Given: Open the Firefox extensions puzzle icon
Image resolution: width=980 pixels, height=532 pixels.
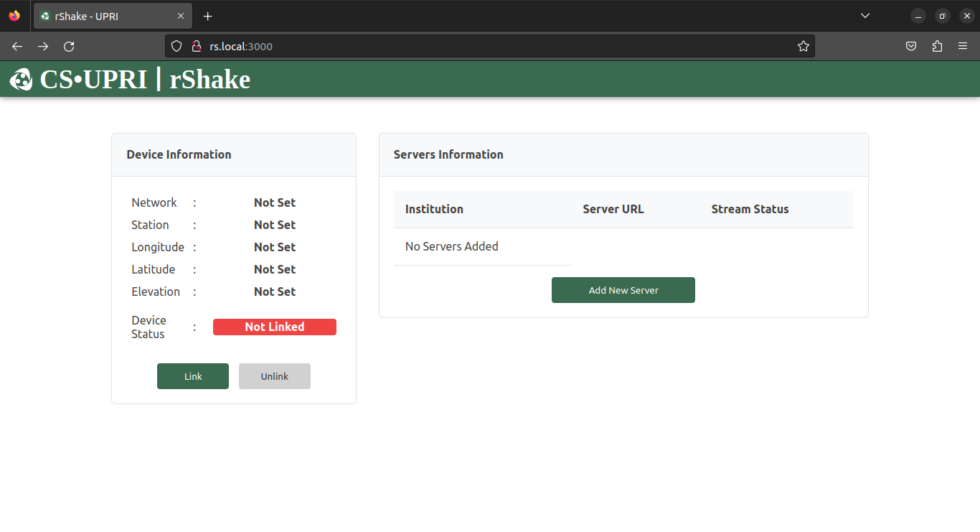Looking at the screenshot, I should pyautogui.click(x=937, y=46).
